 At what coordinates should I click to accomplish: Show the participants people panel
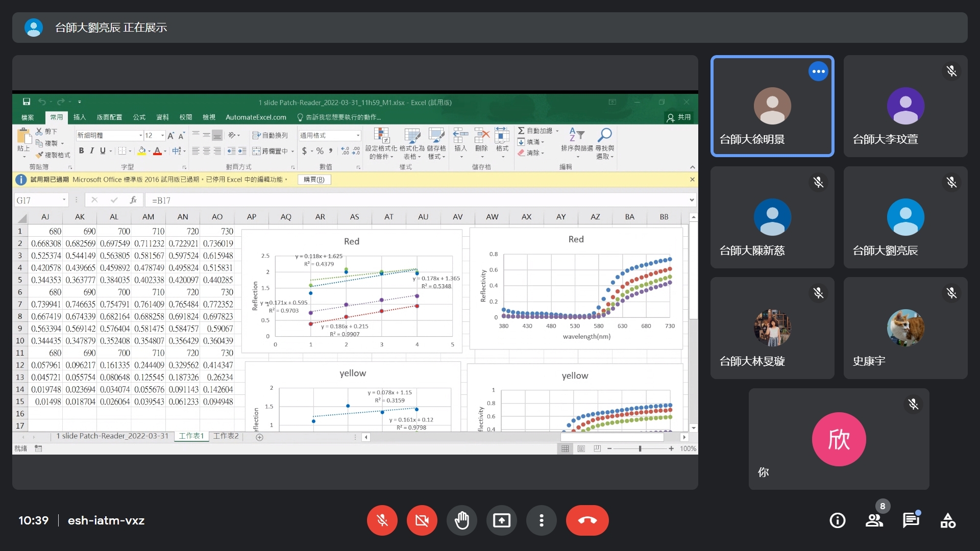click(x=874, y=520)
